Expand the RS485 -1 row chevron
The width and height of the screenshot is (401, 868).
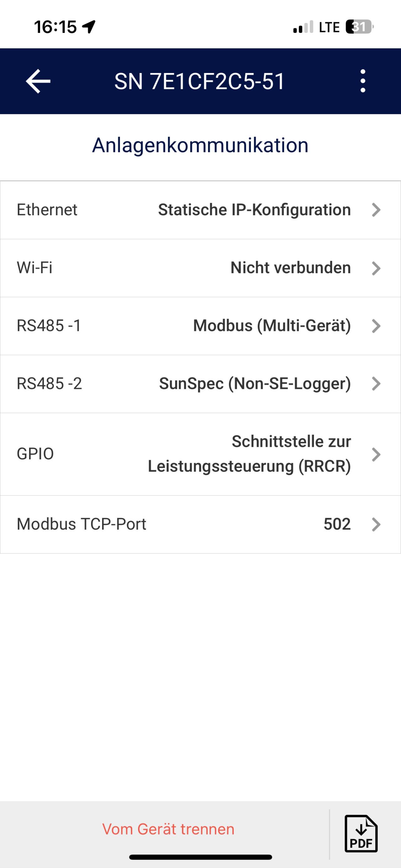[x=376, y=326]
